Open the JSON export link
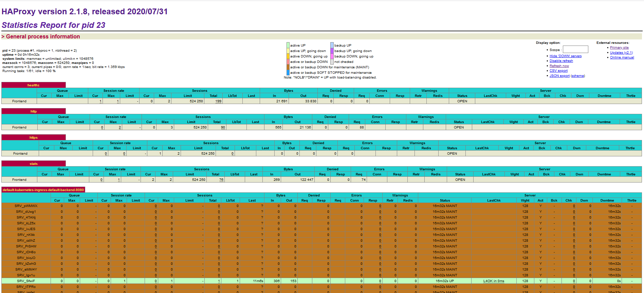This screenshot has height=293, width=644. (x=559, y=76)
